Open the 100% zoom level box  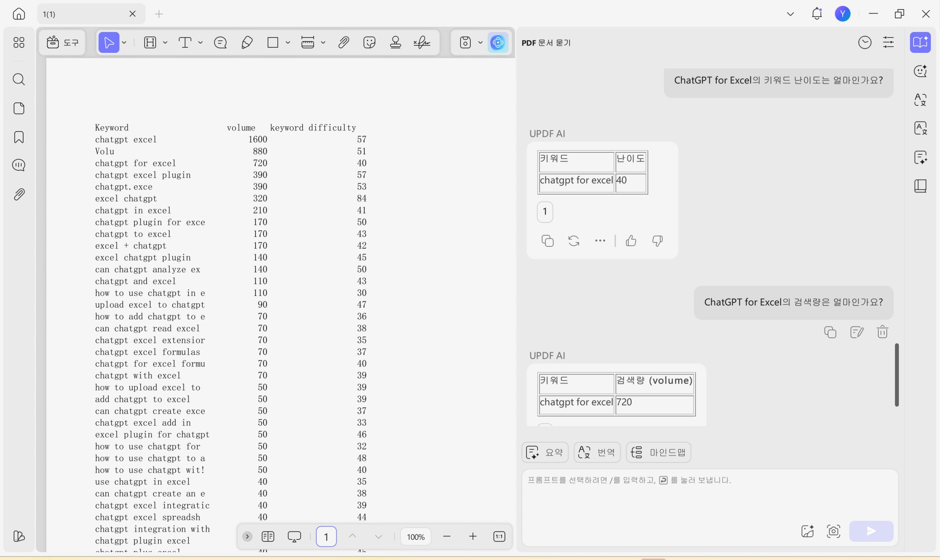coord(416,536)
